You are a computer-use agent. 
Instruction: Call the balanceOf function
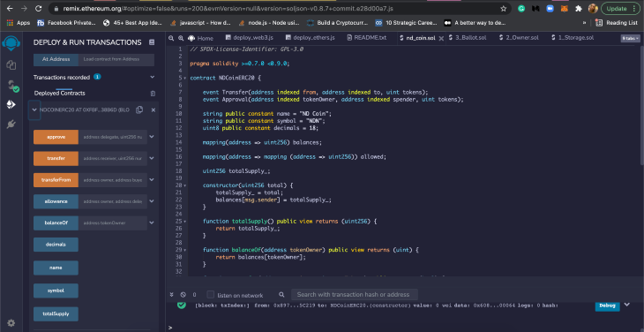[x=56, y=223]
